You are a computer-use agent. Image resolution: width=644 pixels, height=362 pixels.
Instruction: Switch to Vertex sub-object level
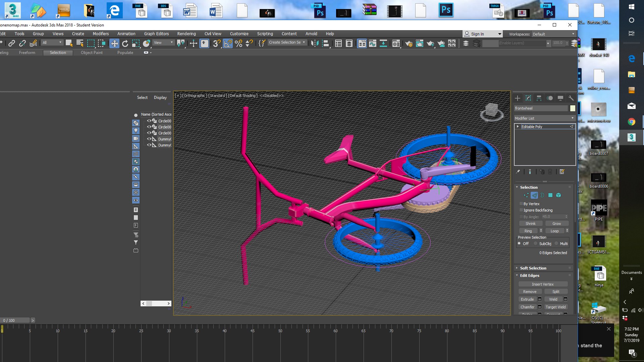(x=526, y=195)
